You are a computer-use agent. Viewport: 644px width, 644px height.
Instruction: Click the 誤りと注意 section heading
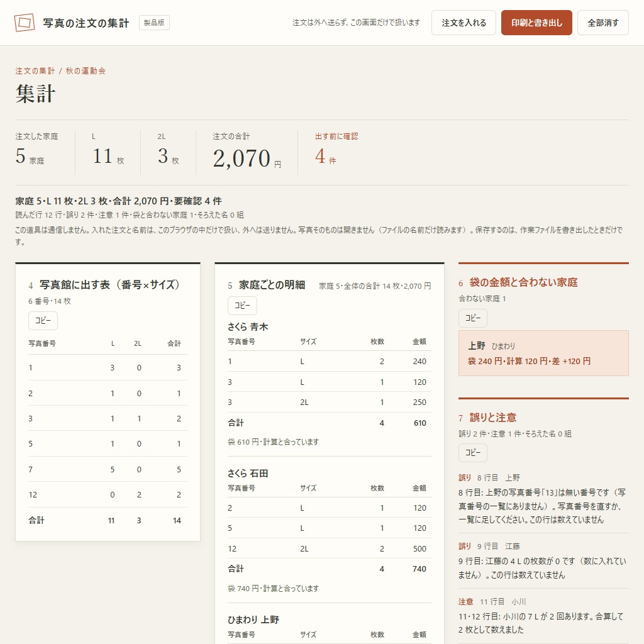coord(493,418)
